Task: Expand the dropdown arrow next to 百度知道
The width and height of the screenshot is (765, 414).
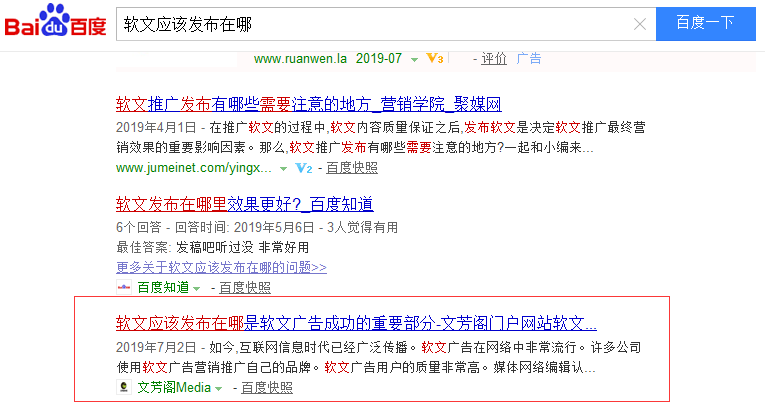Action: [197, 288]
